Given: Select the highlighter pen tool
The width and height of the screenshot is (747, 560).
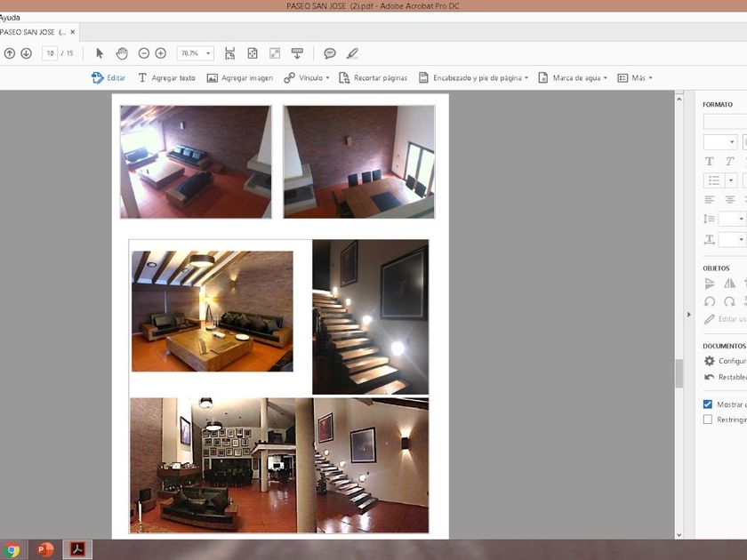Looking at the screenshot, I should coord(352,53).
